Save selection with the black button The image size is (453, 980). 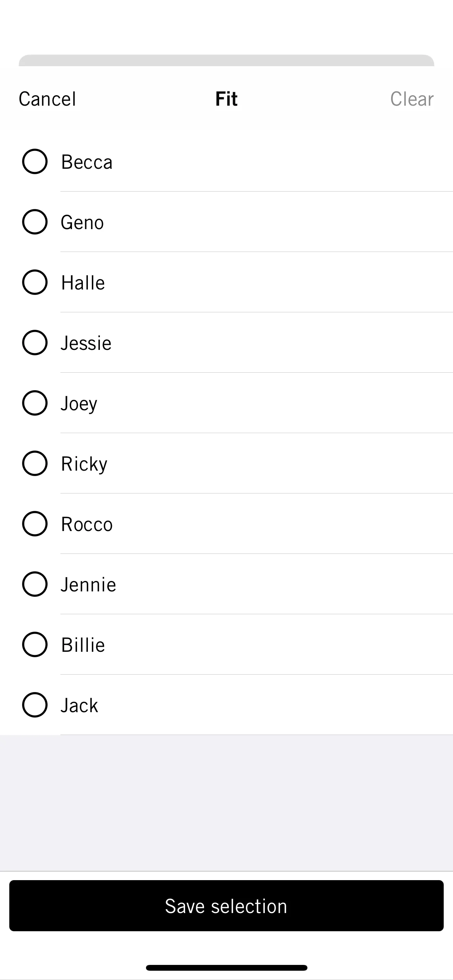(x=226, y=906)
